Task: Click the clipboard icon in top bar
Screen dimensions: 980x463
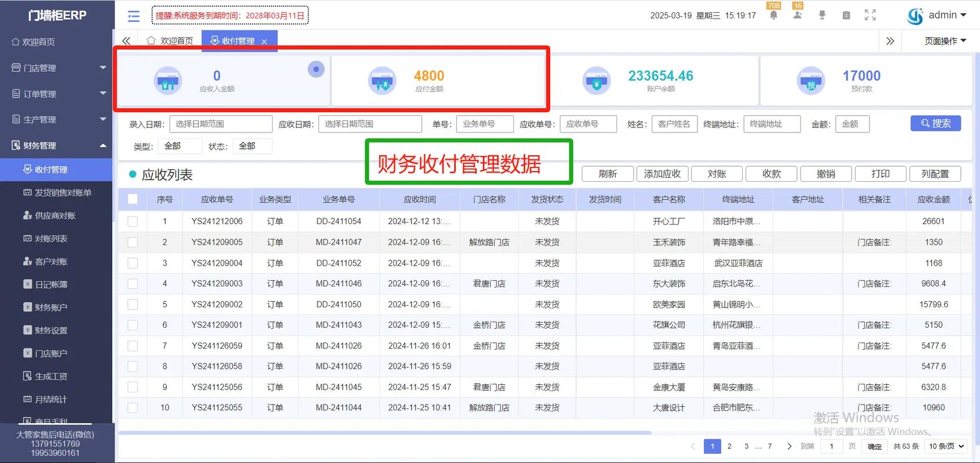Action: 846,15
